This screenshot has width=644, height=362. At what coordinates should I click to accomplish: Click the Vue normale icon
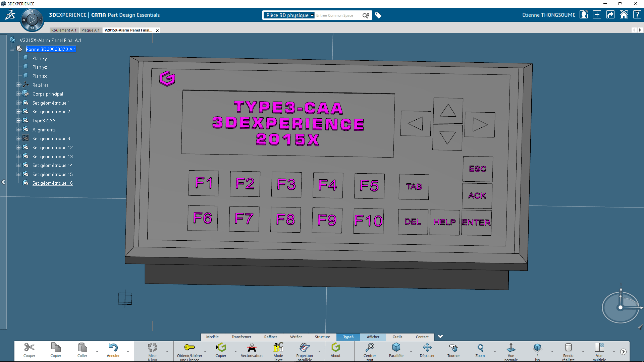511,347
